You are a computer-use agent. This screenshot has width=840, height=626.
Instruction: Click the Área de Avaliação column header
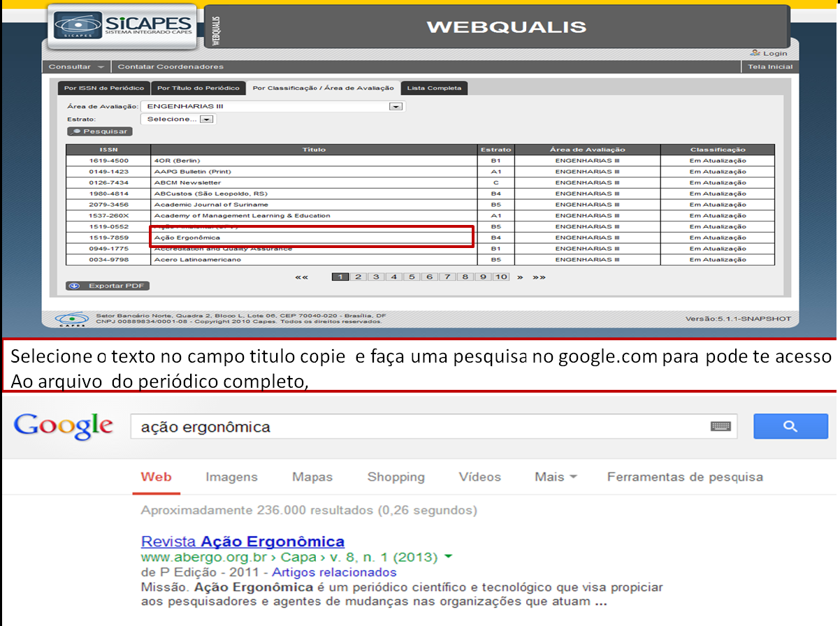click(x=587, y=150)
